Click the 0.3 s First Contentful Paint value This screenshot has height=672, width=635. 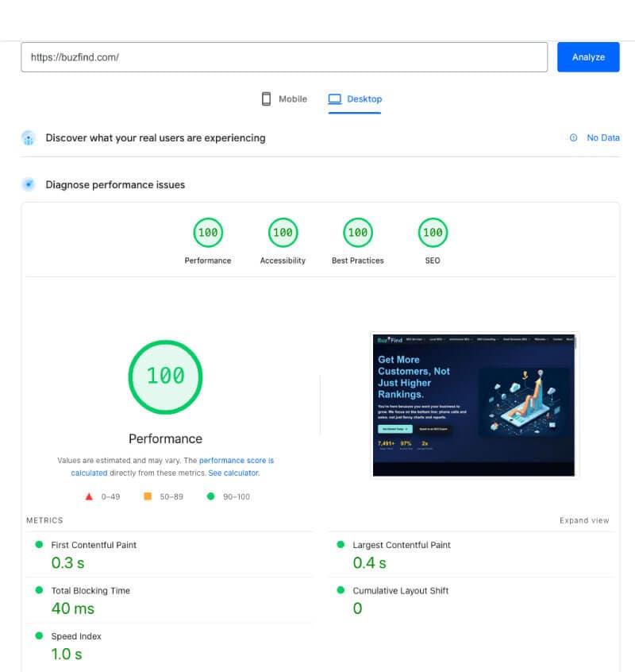[x=67, y=562]
